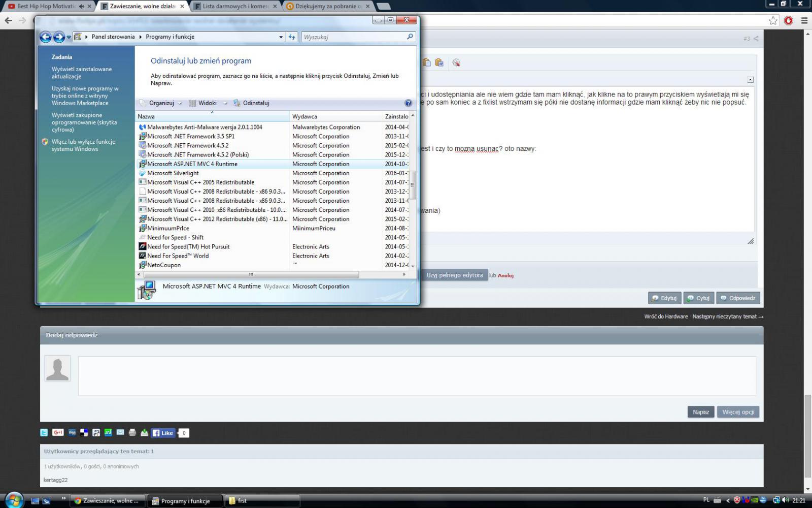
Task: Click Więcej opcji button
Action: (738, 412)
